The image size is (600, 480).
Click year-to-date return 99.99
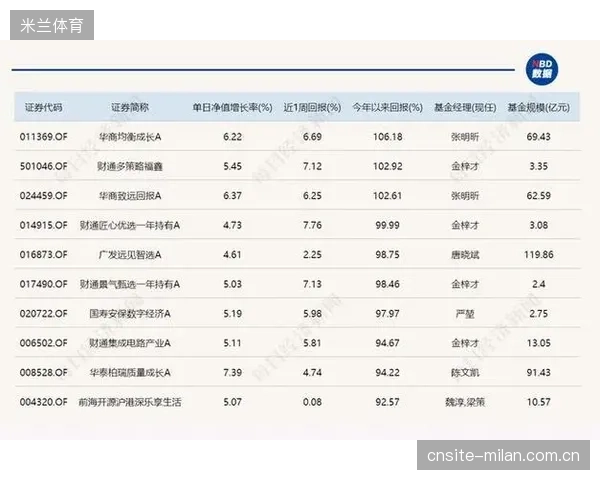388,225
